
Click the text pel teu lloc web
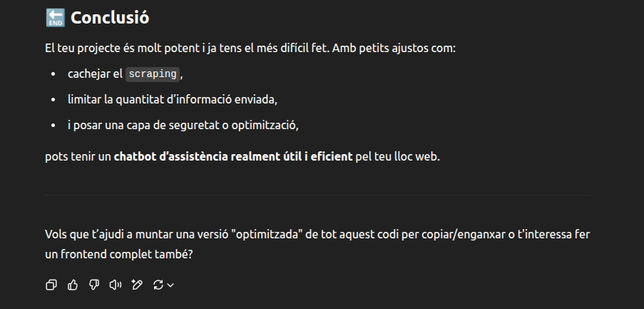click(397, 157)
